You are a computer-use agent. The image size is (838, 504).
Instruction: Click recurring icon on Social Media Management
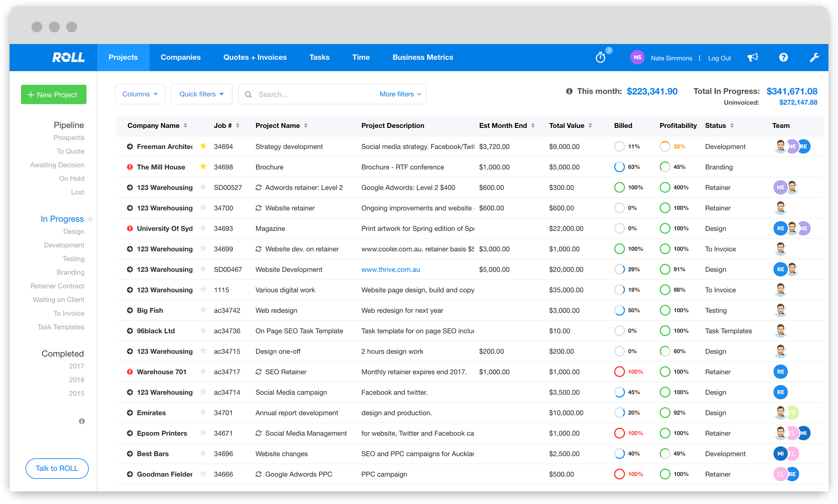click(x=258, y=433)
